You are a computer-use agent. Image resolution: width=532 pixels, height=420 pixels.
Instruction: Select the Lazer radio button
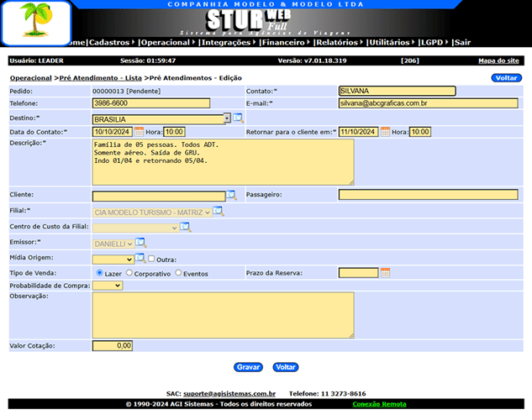[99, 272]
